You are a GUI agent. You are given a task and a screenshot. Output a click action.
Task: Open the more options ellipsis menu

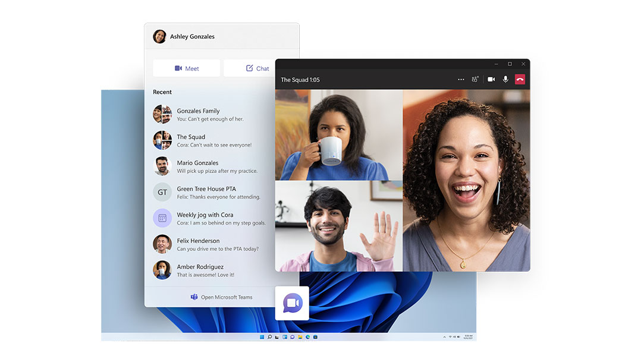pos(461,79)
